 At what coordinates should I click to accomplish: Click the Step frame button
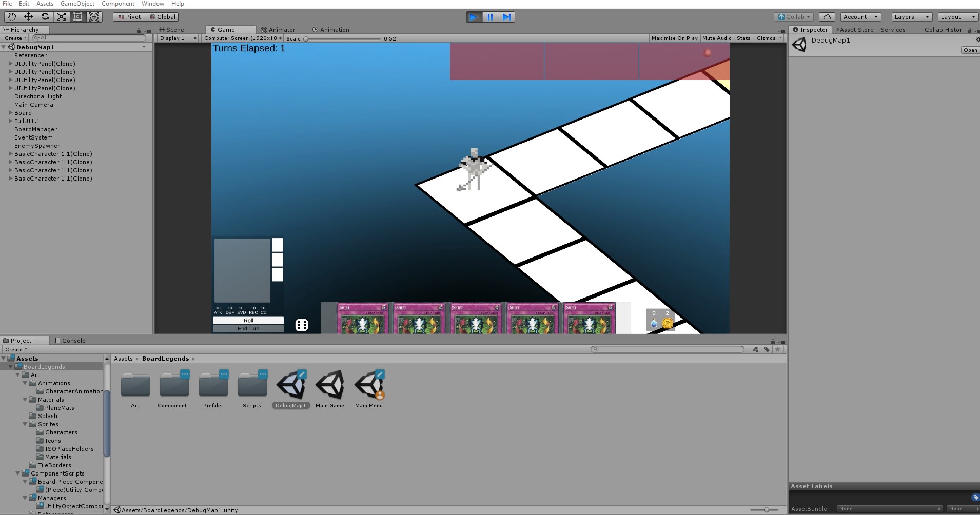[506, 17]
